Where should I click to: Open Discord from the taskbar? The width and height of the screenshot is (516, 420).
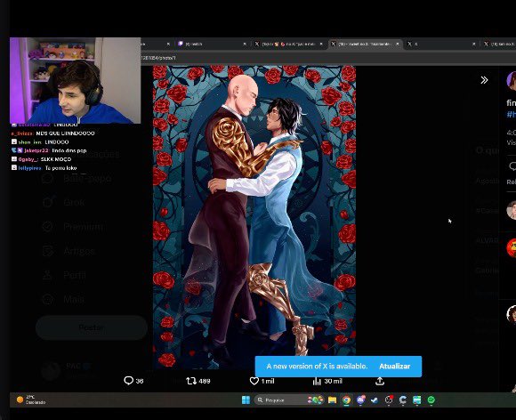pyautogui.click(x=360, y=400)
